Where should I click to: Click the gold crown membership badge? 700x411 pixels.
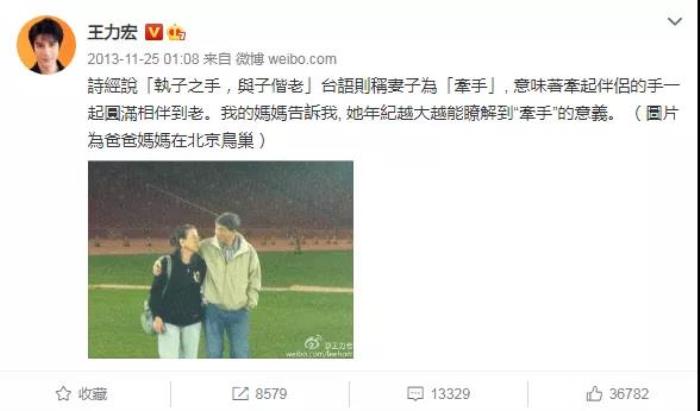pos(176,33)
